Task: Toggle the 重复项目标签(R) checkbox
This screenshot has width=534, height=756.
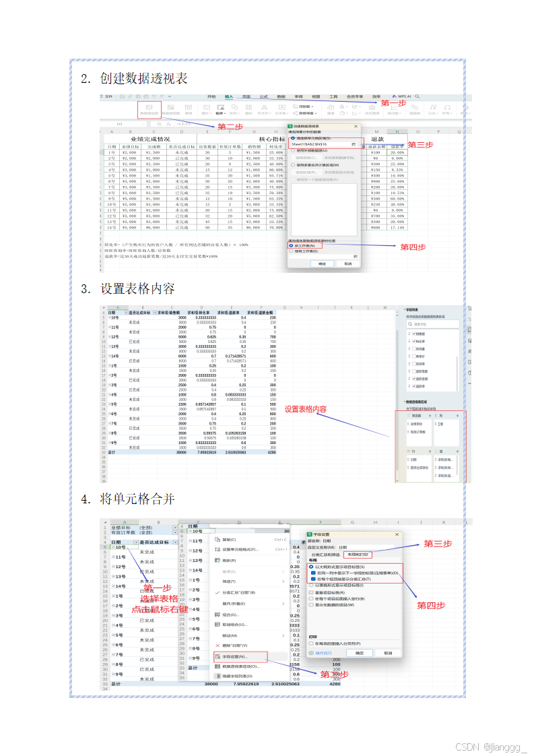Action: coord(311,592)
